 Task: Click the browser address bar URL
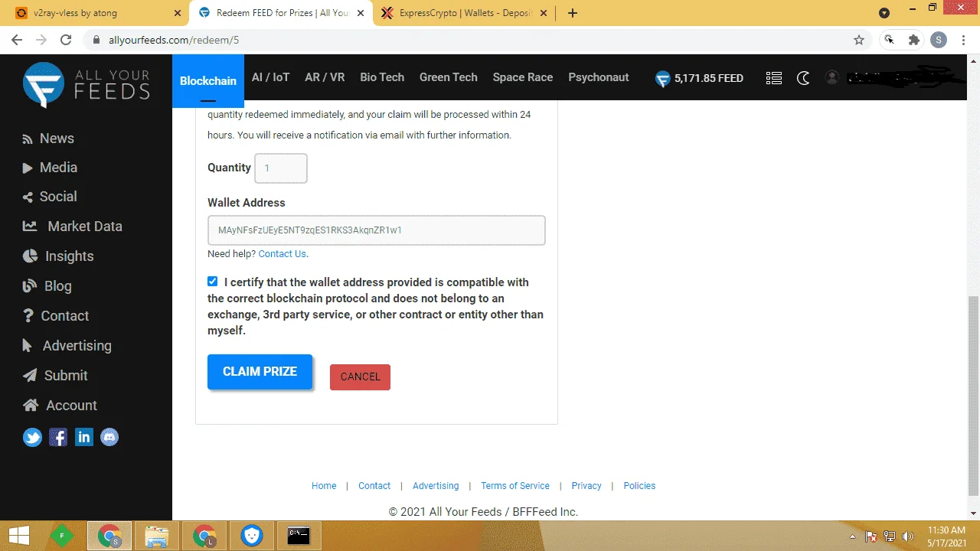[174, 40]
